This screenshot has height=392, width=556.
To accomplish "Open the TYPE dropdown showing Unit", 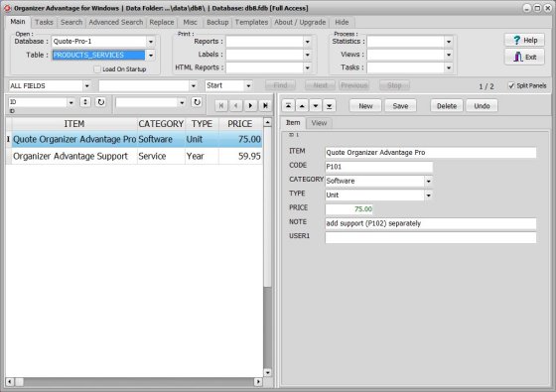I will pos(428,196).
